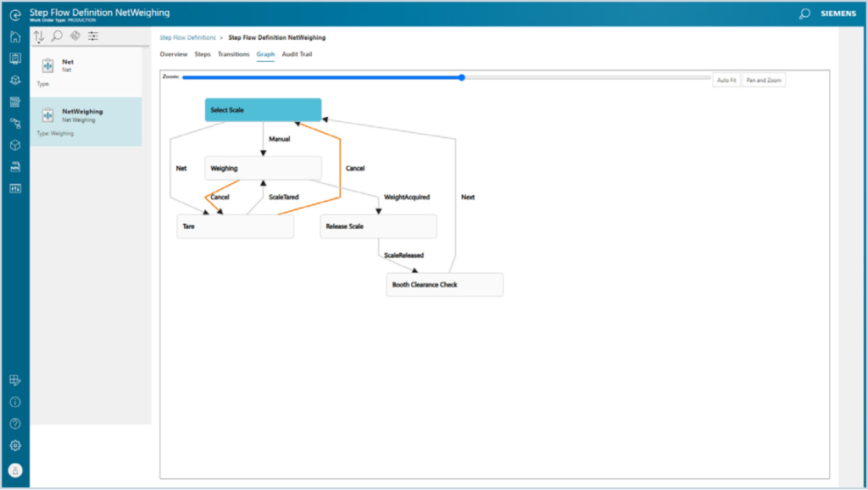Click the user profile avatar
The width and height of the screenshot is (868, 490).
pos(14,471)
